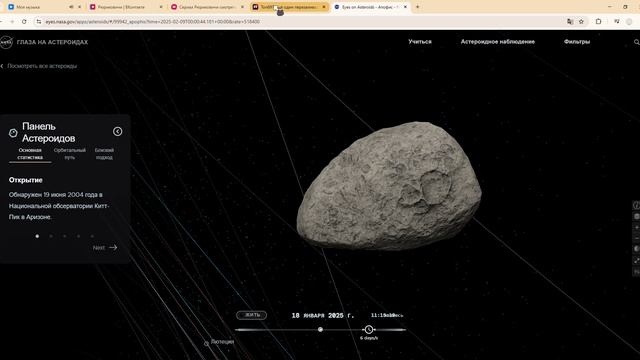Click the bottom icon of the right toolbar
Screen dimensions: 640x360
[x=636, y=271]
